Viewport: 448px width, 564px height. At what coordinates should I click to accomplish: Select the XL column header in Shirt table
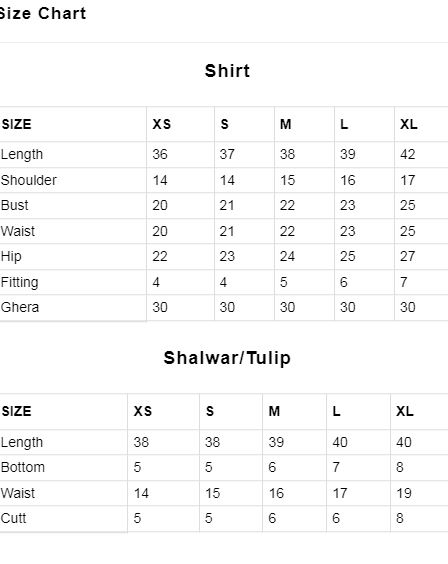[x=409, y=124]
